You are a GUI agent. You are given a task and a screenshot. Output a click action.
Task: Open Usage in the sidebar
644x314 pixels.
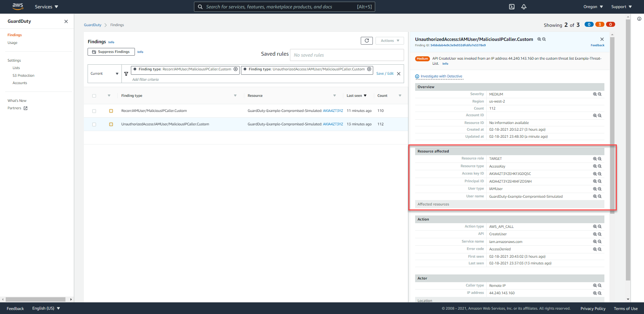12,43
